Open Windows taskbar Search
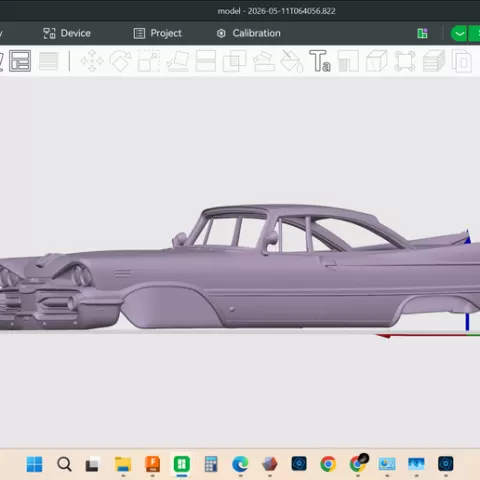Screen dimensions: 480x480 [x=64, y=464]
